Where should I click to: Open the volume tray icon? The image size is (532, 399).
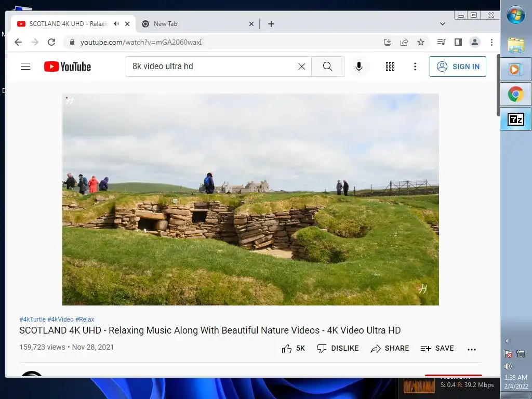[x=508, y=366]
